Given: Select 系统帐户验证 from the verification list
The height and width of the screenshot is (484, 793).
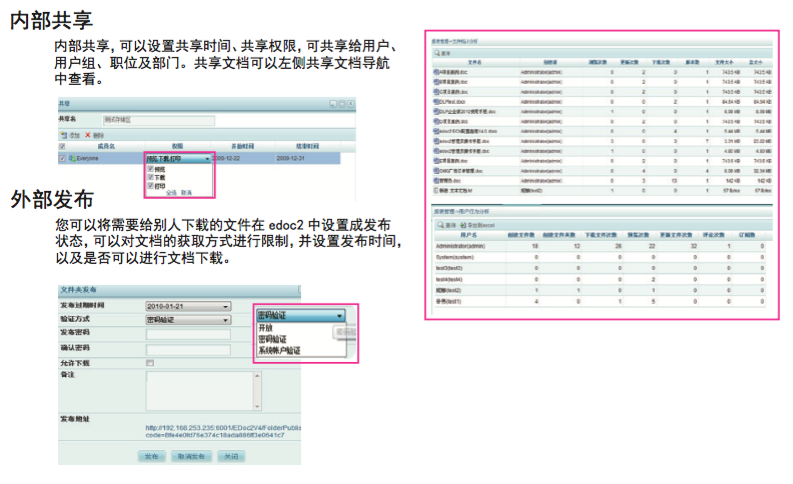Looking at the screenshot, I should pos(279,351).
